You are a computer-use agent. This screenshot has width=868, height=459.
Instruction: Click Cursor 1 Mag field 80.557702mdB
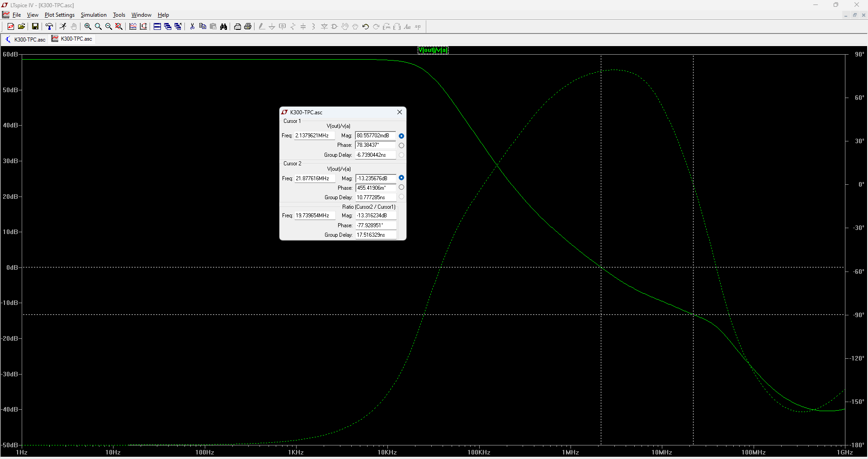click(x=376, y=136)
